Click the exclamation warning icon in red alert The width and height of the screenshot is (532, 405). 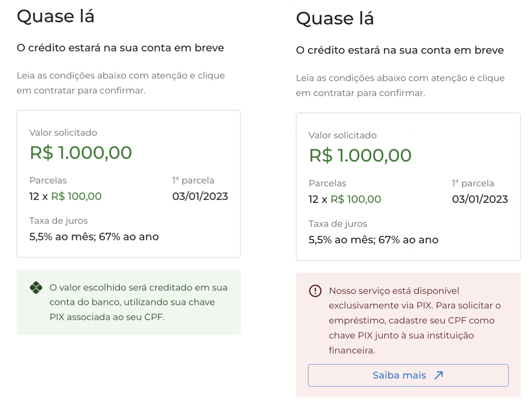tap(315, 291)
